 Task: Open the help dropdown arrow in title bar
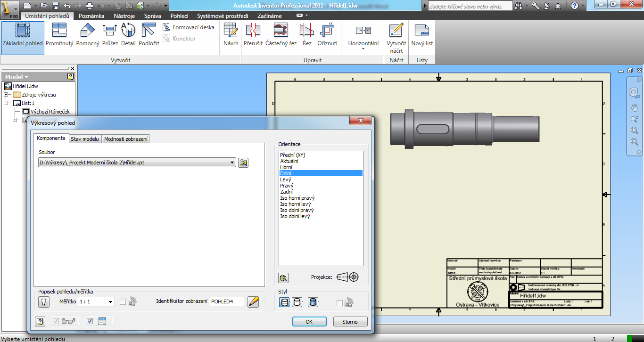pos(584,6)
